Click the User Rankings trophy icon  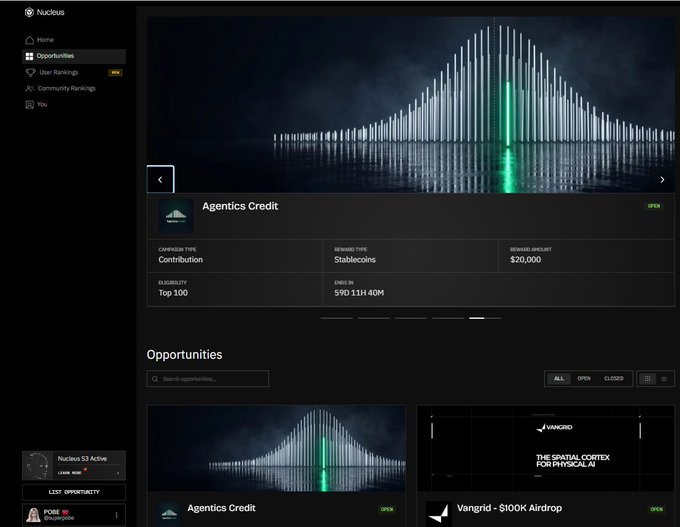pos(30,72)
